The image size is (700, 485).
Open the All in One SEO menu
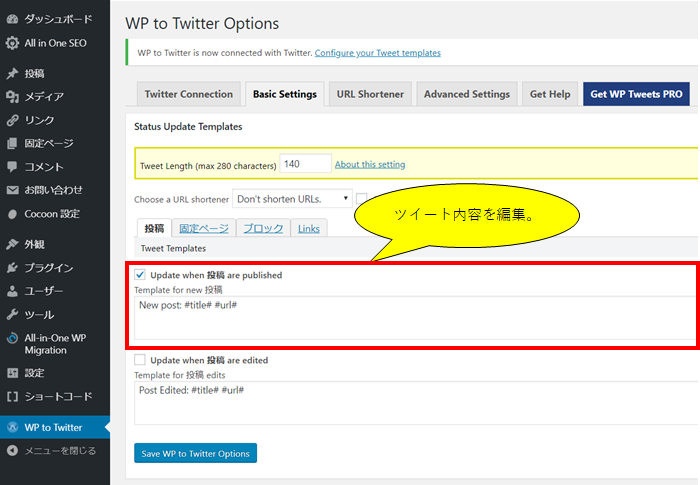coord(55,43)
